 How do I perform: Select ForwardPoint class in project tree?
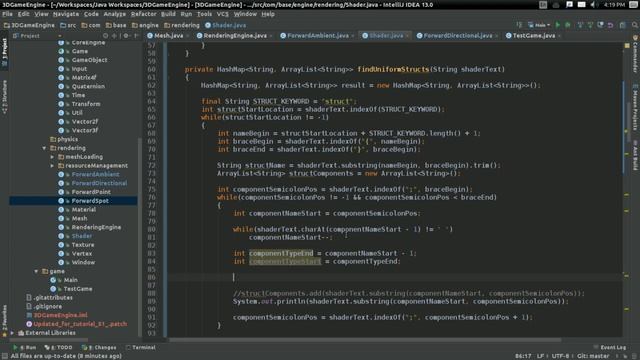pos(91,192)
